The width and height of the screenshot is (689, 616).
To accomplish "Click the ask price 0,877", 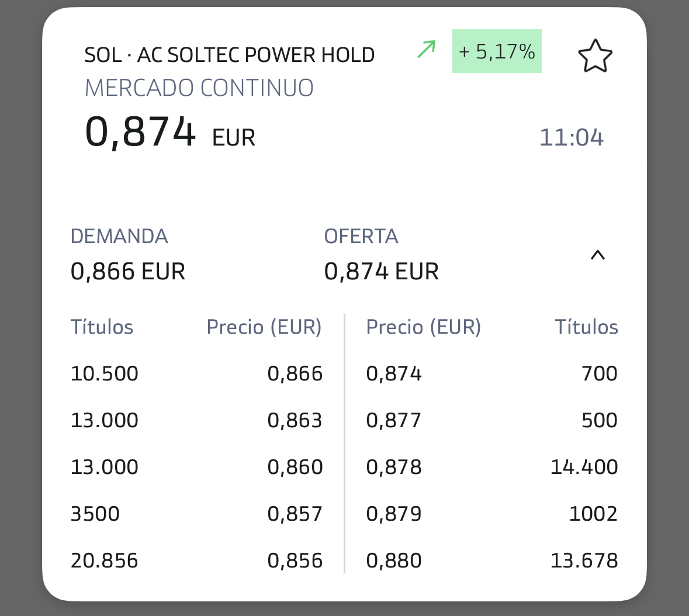I will 393,421.
